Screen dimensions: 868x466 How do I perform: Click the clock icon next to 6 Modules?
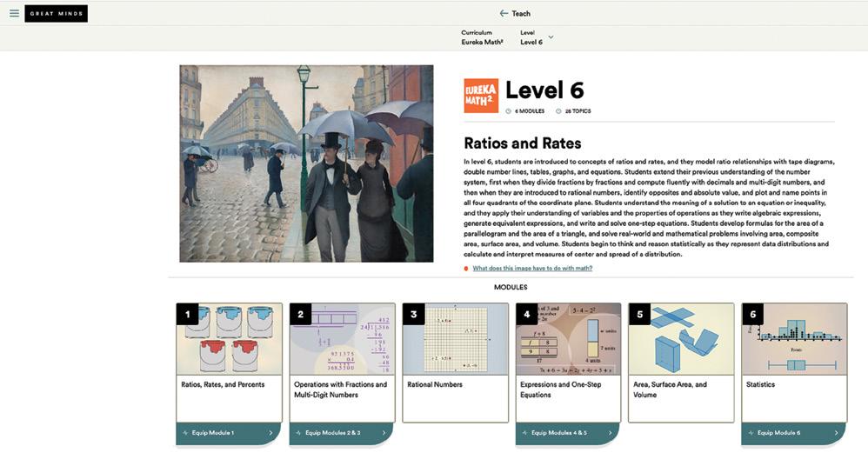[509, 111]
